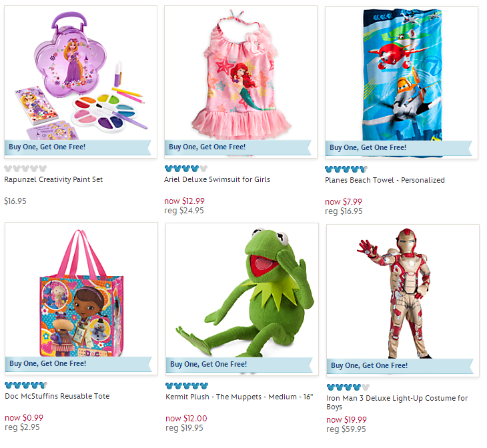This screenshot has width=487, height=448.
Task: Click Iron Man 3 Deluxe Light-Up Costume title
Action: [397, 403]
